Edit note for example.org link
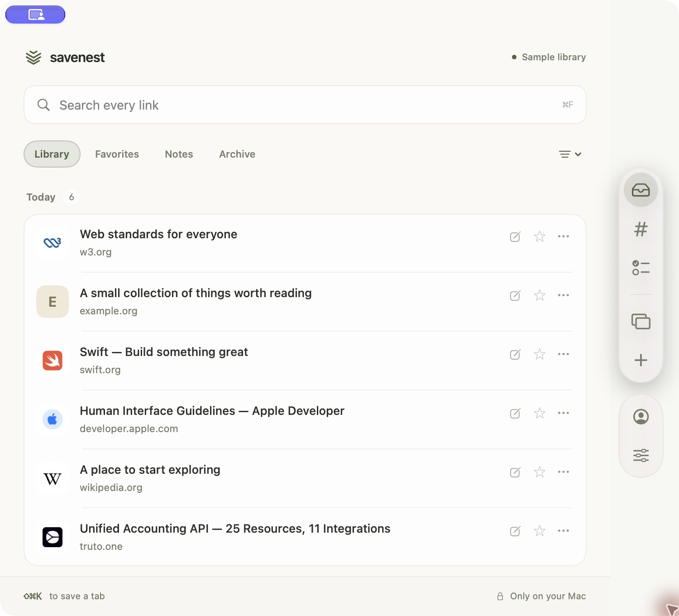This screenshot has width=679, height=616. tap(515, 296)
